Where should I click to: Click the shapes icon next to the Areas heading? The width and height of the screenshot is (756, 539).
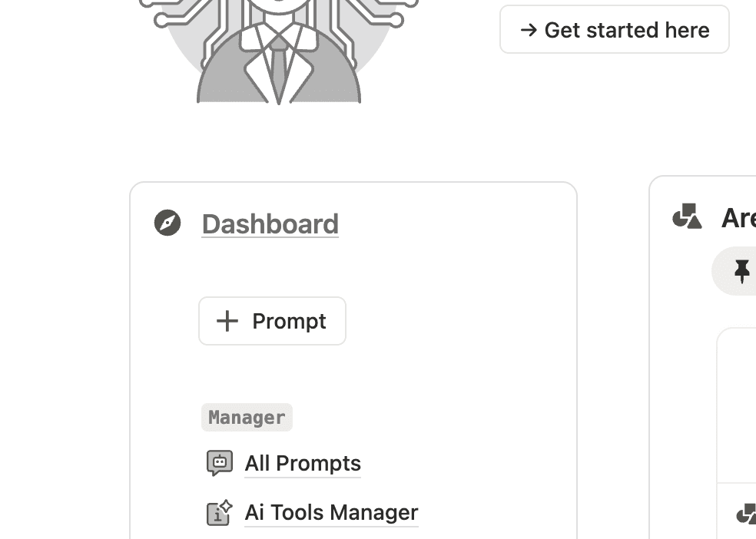688,217
